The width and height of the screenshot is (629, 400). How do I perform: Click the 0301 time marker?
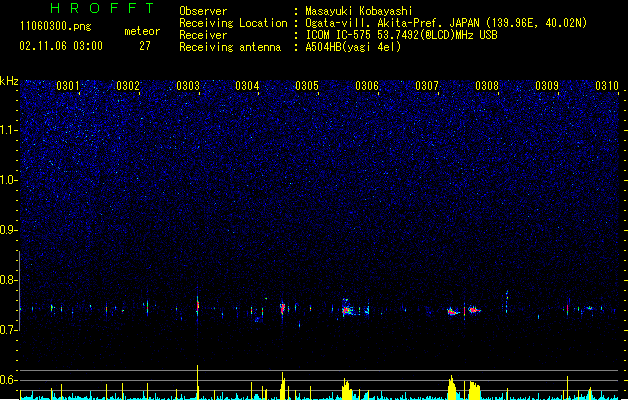[x=68, y=86]
